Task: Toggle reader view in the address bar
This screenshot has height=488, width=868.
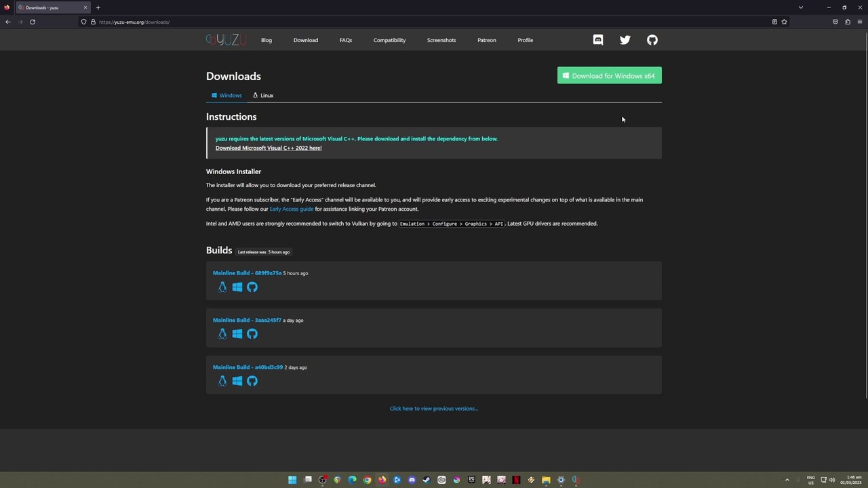Action: (x=774, y=22)
